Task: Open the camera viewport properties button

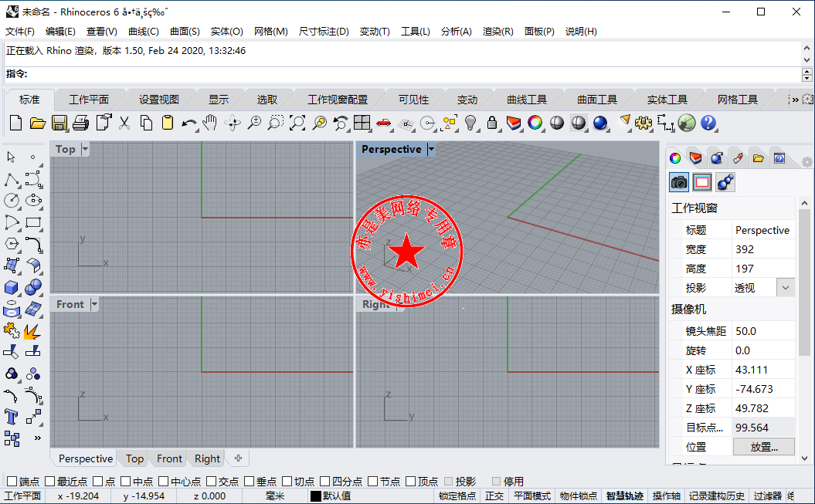Action: tap(679, 182)
